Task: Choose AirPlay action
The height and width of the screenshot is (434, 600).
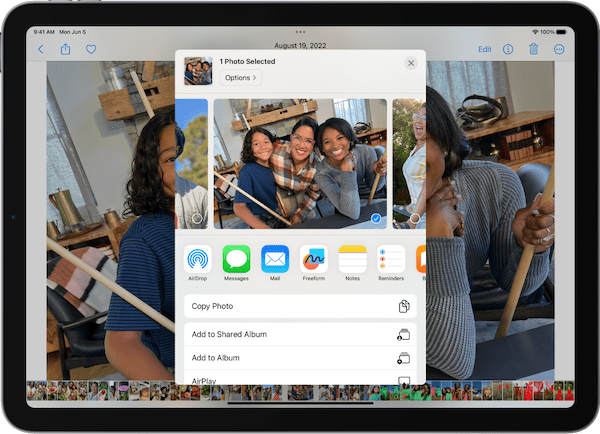Action: [300, 379]
